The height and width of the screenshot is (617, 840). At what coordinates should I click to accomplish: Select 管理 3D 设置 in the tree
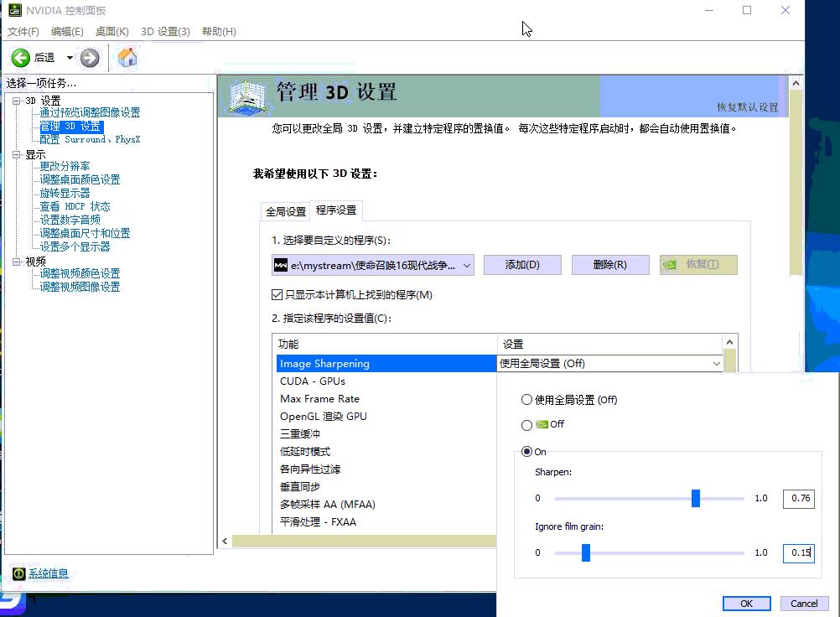click(x=70, y=127)
